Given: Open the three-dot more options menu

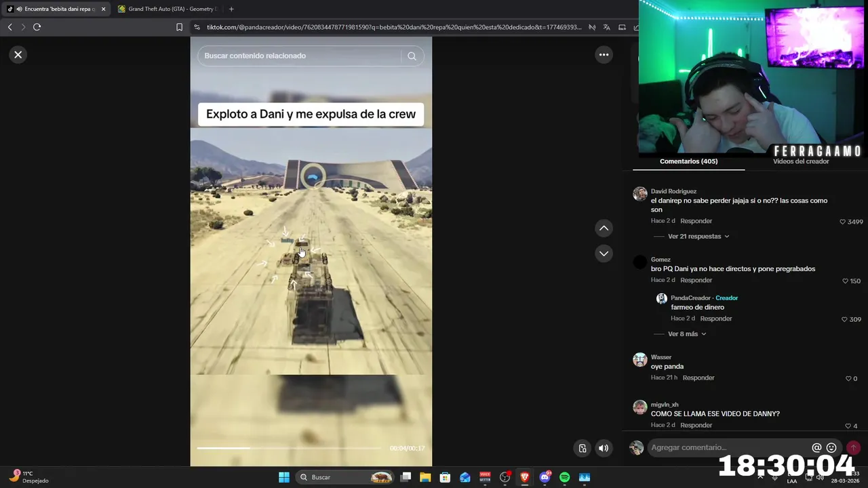Looking at the screenshot, I should click(x=604, y=55).
